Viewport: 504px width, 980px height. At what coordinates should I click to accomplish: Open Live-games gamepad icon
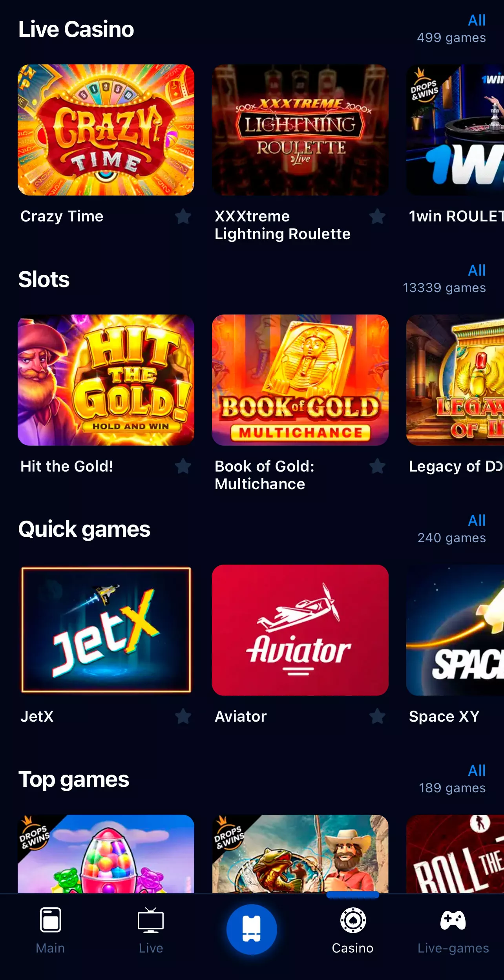(x=453, y=920)
